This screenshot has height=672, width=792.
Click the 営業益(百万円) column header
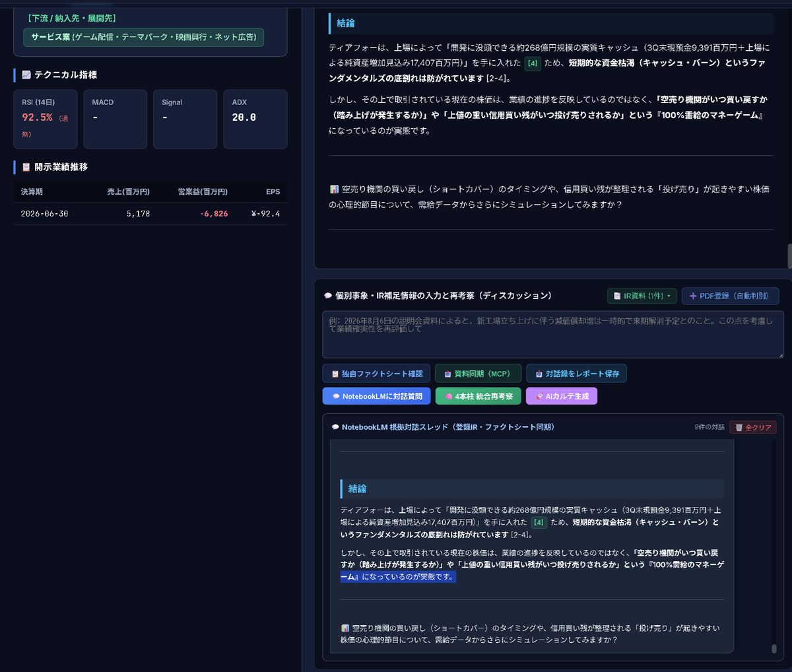tap(203, 192)
